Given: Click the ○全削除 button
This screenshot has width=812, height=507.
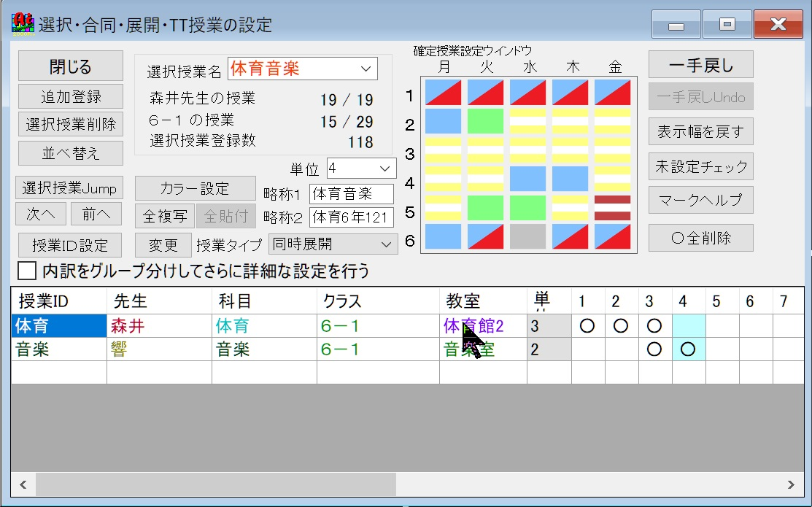Looking at the screenshot, I should click(x=700, y=238).
